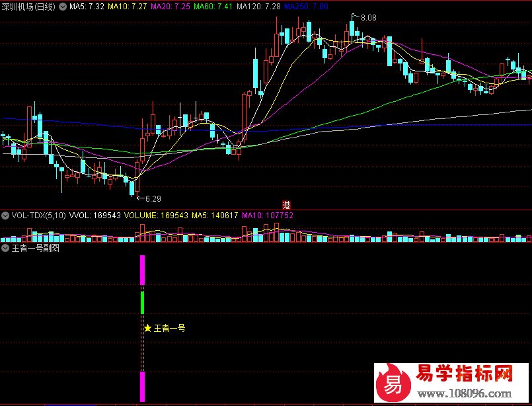
Task: Click the volume MA5: 140617 value
Action: [x=215, y=216]
